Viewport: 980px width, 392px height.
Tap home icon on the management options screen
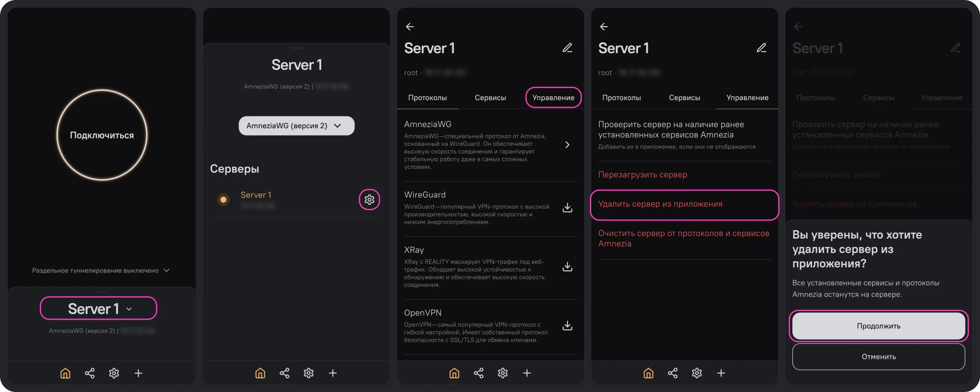coord(649,373)
